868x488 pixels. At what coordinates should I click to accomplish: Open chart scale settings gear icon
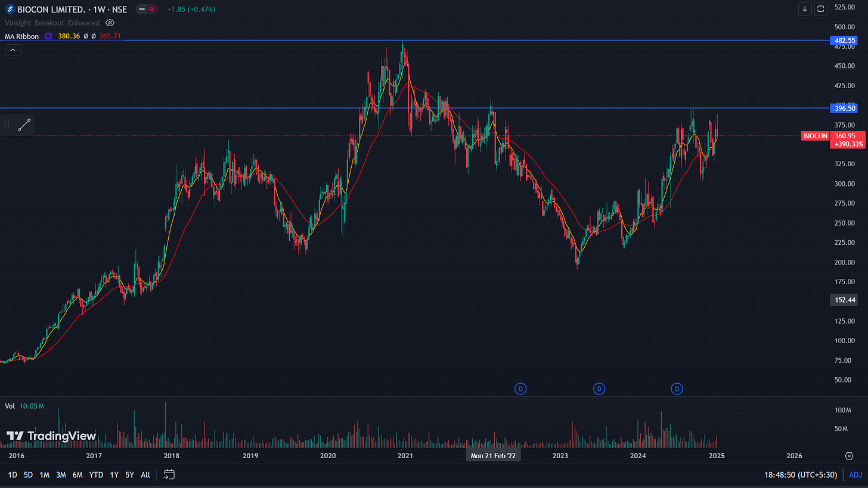pos(849,456)
